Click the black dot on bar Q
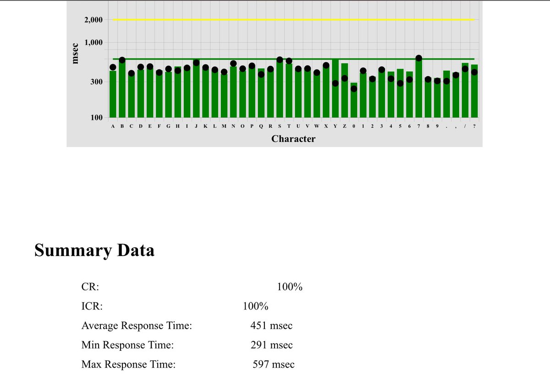This screenshot has width=550, height=392. click(261, 74)
